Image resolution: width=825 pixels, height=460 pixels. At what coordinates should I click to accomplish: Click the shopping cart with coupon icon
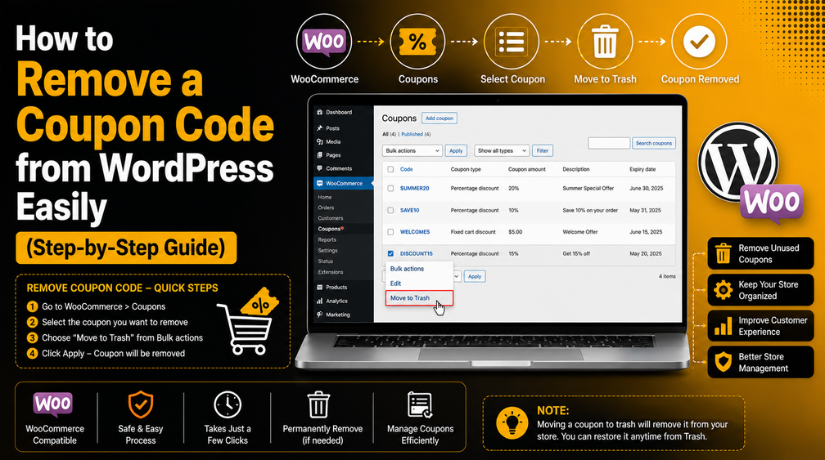click(x=247, y=321)
